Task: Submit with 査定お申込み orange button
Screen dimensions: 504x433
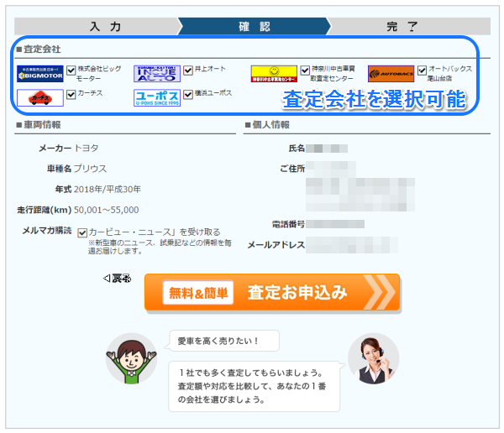Action: 272,292
